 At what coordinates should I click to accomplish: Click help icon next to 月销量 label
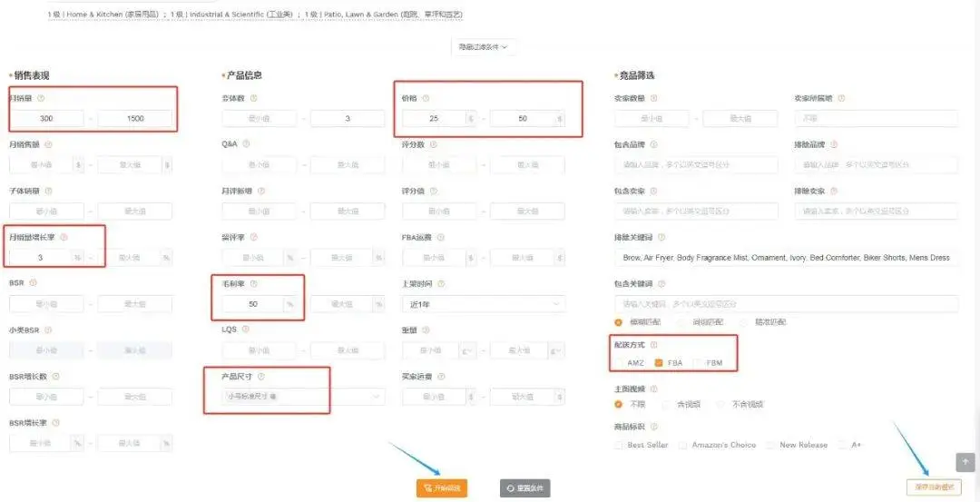point(41,98)
